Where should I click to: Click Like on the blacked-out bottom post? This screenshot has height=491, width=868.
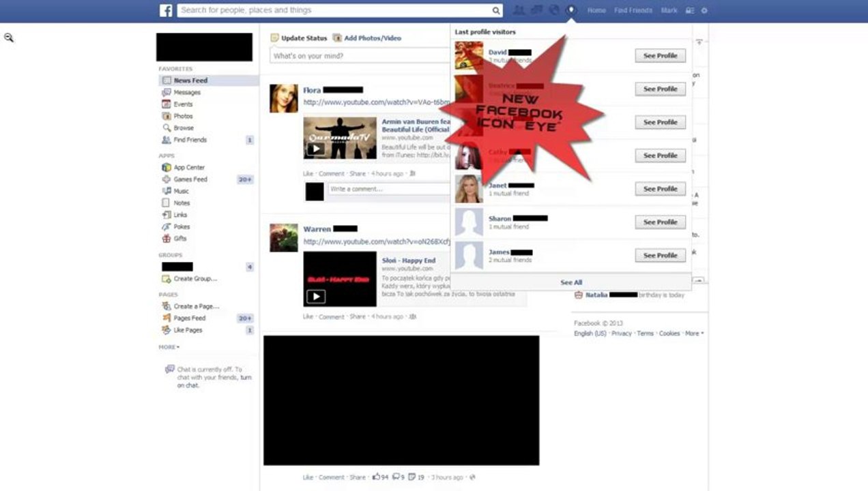pos(308,477)
